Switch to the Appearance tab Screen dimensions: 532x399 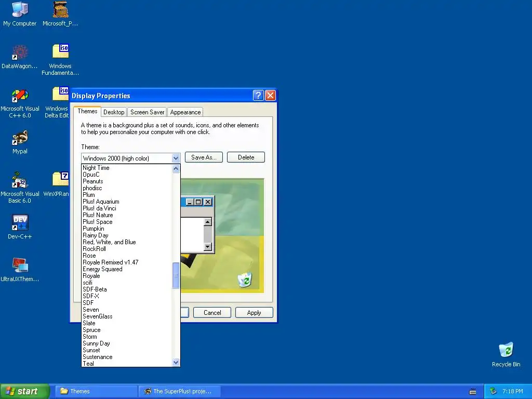click(185, 112)
